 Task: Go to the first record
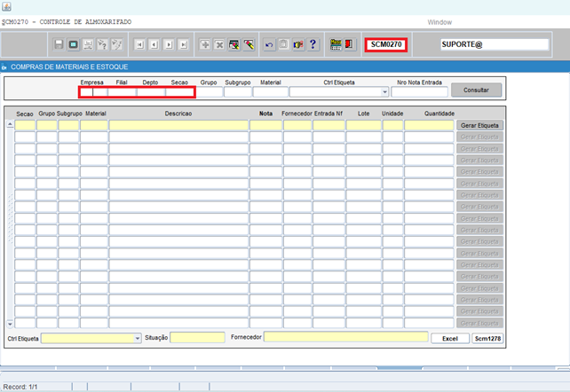click(x=139, y=44)
